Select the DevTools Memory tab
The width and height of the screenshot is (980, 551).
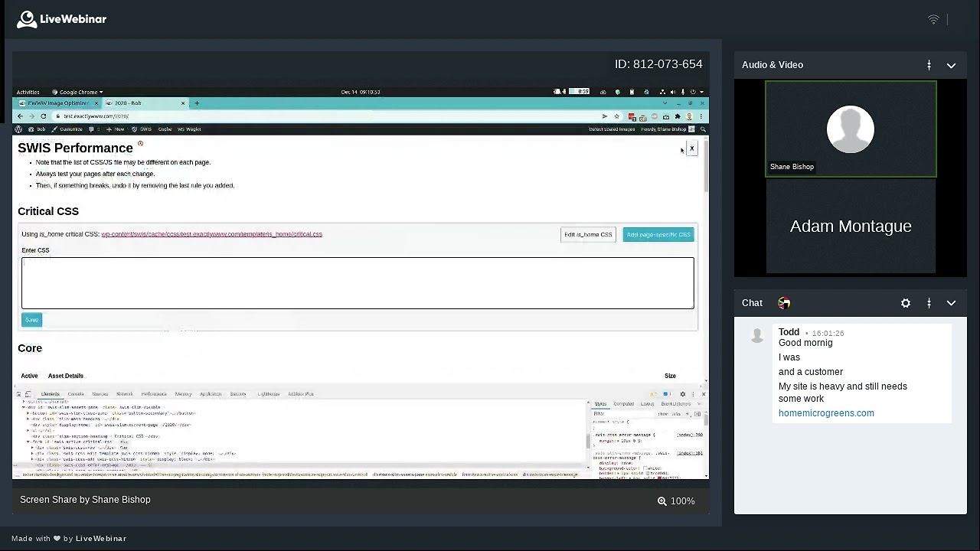tap(183, 394)
